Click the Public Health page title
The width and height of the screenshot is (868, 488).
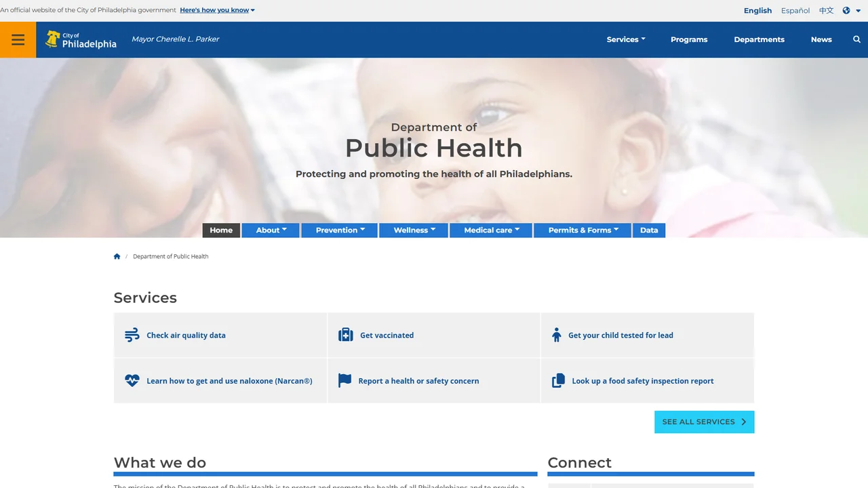coord(434,148)
